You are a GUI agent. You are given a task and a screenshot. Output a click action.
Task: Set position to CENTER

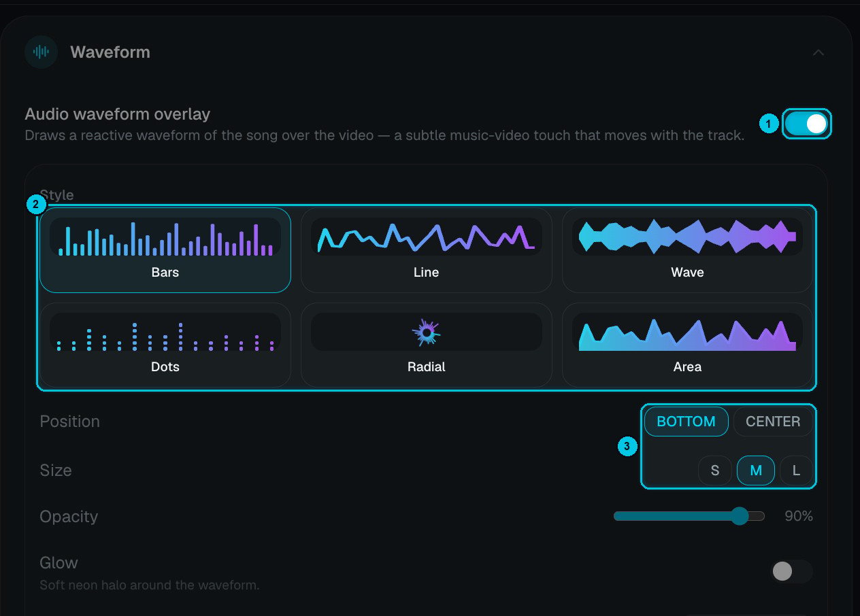pos(773,422)
